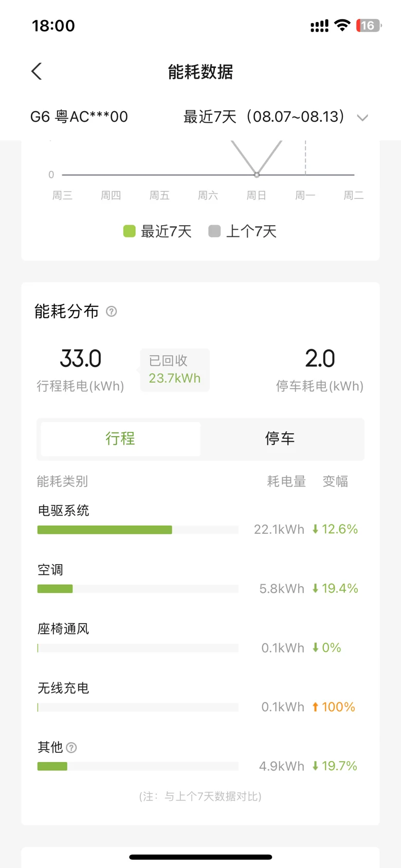Tap the back arrow icon
Viewport: 401px width, 868px height.
[37, 71]
